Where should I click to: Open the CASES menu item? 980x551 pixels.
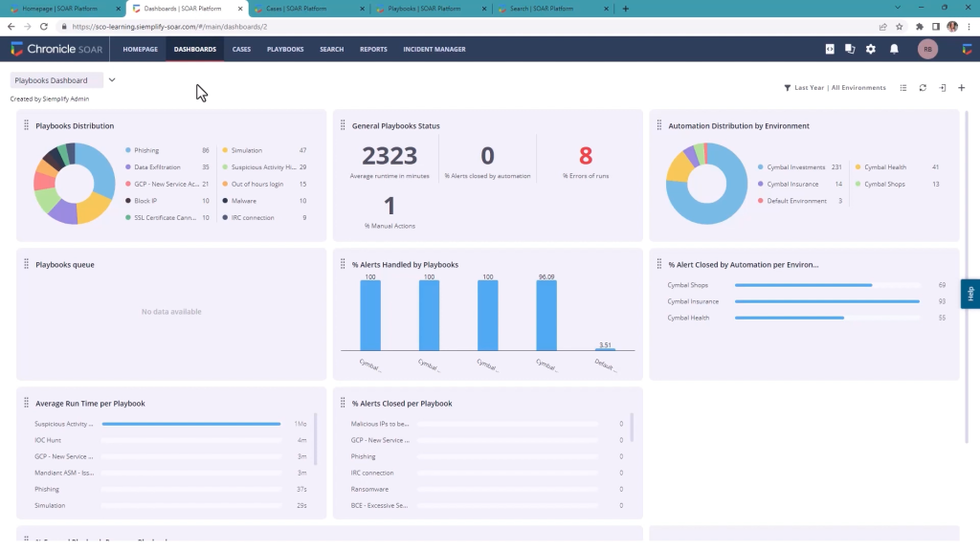pos(241,50)
